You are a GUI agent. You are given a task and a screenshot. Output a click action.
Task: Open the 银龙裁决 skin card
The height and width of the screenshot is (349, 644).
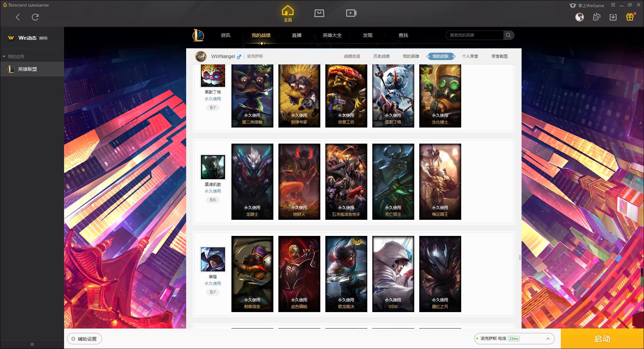point(346,274)
